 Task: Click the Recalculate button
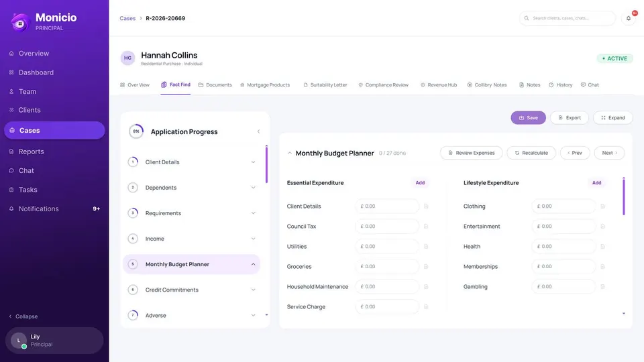[x=531, y=153]
